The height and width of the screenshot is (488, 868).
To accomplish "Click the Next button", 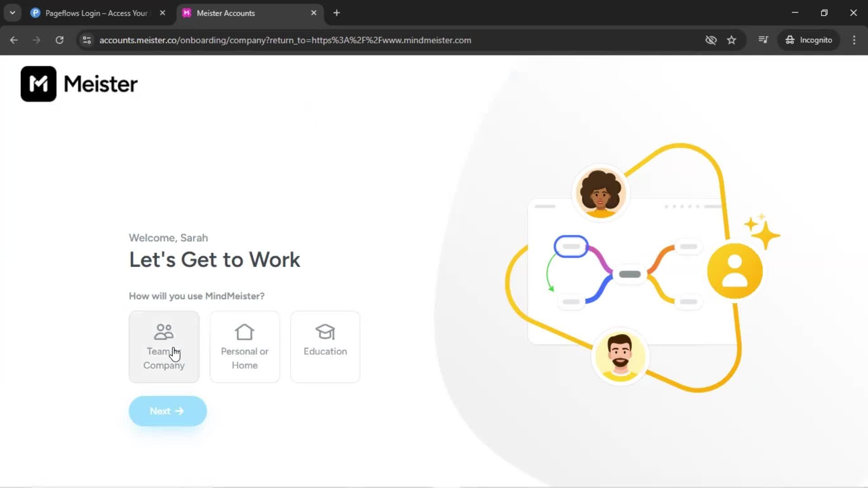I will pyautogui.click(x=168, y=411).
